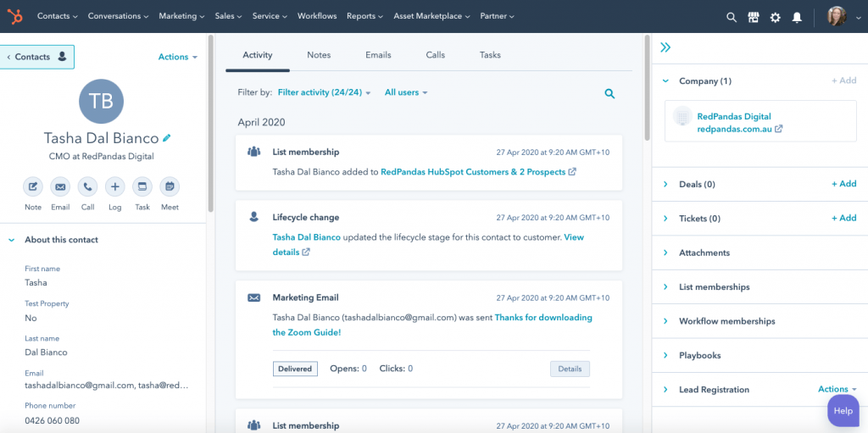Click the TB contact avatar circle
The width and height of the screenshot is (868, 433).
(102, 102)
